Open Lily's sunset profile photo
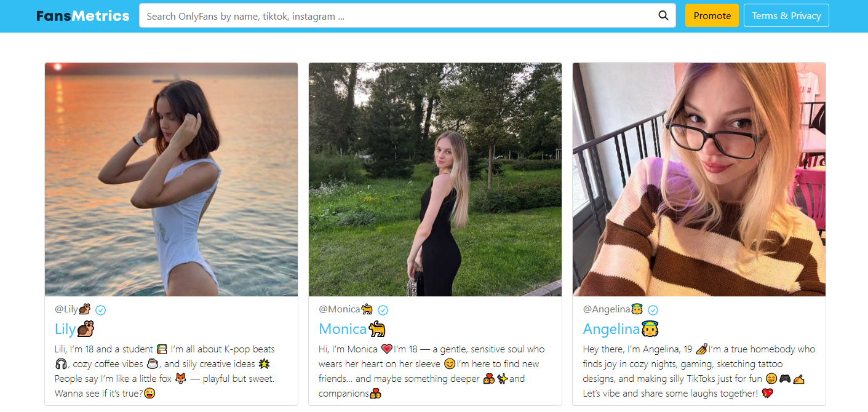The width and height of the screenshot is (868, 412). coord(171,180)
